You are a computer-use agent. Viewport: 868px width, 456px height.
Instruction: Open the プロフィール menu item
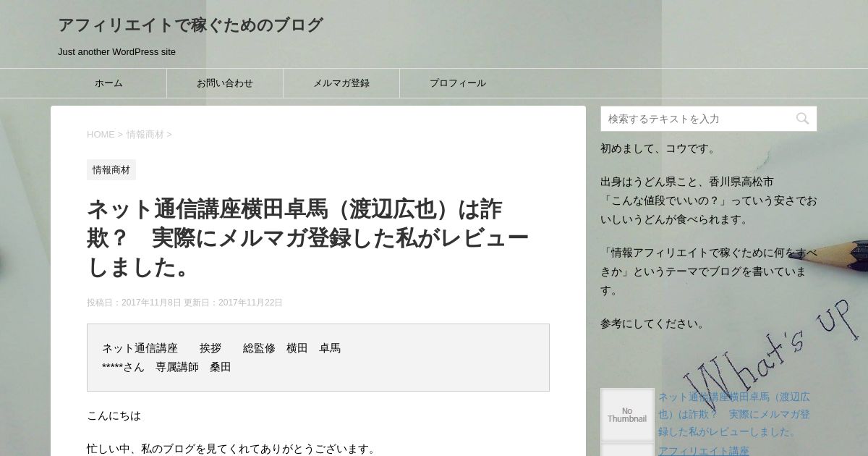click(458, 83)
